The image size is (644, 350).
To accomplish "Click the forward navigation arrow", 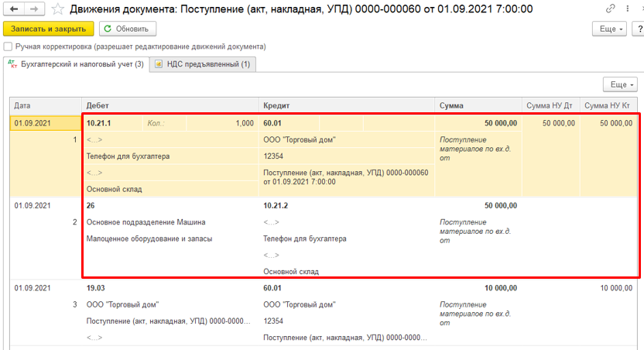I will [x=35, y=9].
